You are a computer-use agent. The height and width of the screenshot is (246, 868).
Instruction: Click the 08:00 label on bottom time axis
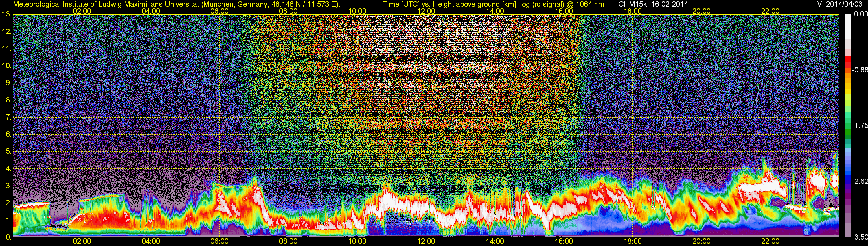288,241
